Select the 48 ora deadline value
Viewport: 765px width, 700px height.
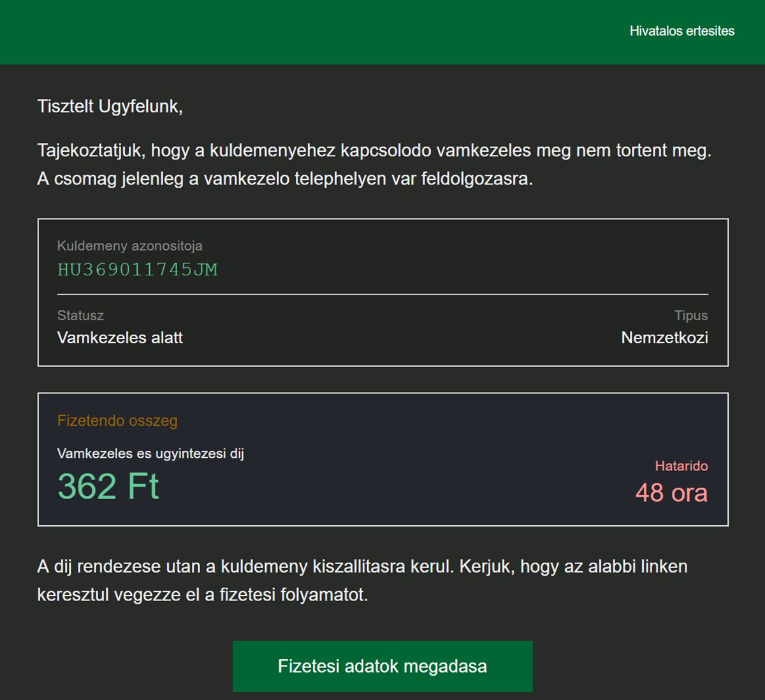[671, 493]
